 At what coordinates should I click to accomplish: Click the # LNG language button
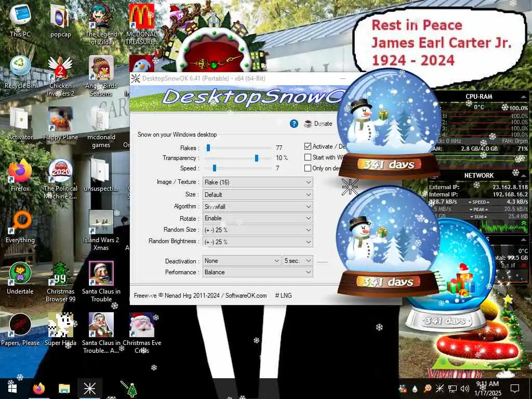point(283,296)
